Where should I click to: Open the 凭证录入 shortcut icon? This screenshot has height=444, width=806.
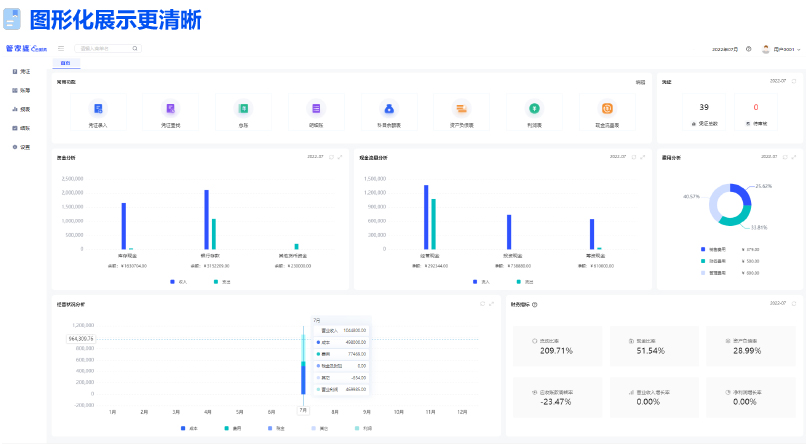(x=98, y=108)
